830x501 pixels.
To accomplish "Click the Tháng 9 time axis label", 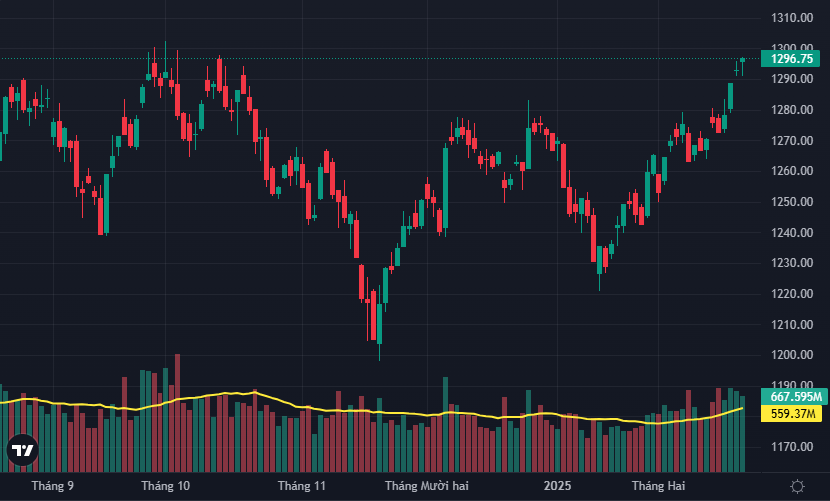I will click(52, 486).
